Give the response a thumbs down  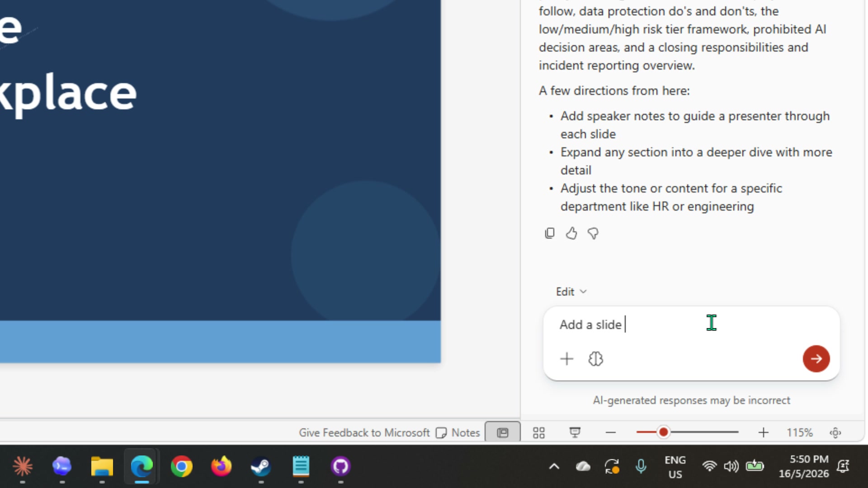tap(593, 233)
